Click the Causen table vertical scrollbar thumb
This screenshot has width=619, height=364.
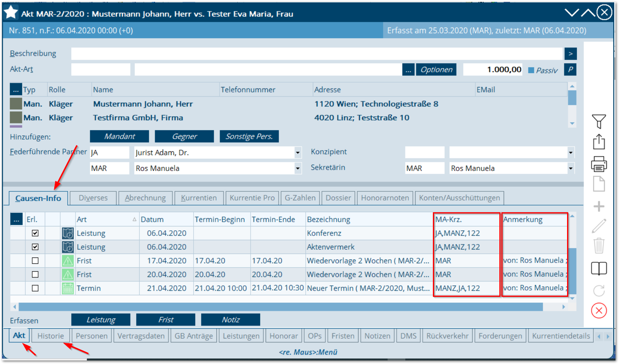[573, 271]
